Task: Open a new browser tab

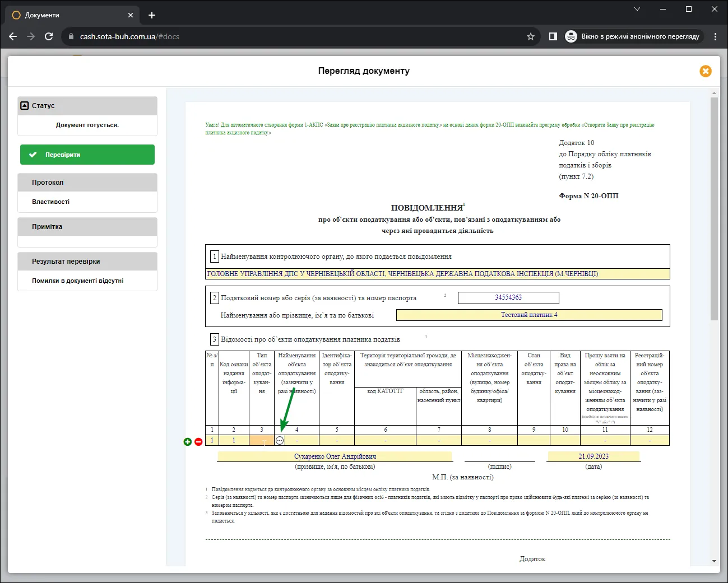Action: pyautogui.click(x=152, y=15)
